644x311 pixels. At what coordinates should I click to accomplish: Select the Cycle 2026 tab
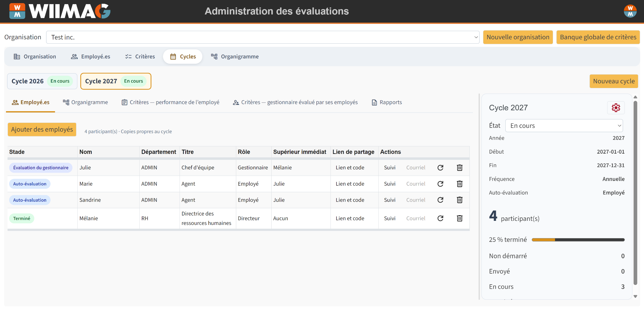coord(42,81)
